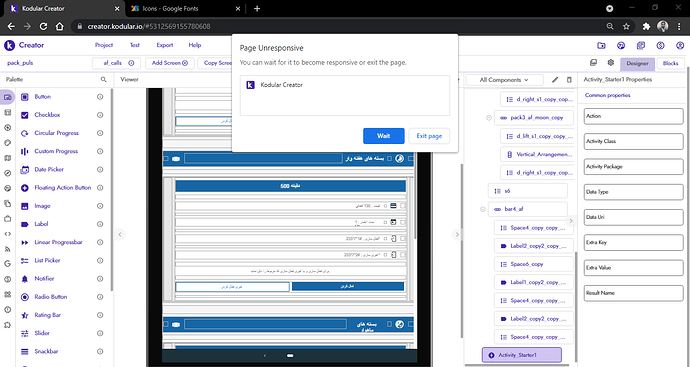Click the rename pencil icon above component tree

click(x=555, y=80)
